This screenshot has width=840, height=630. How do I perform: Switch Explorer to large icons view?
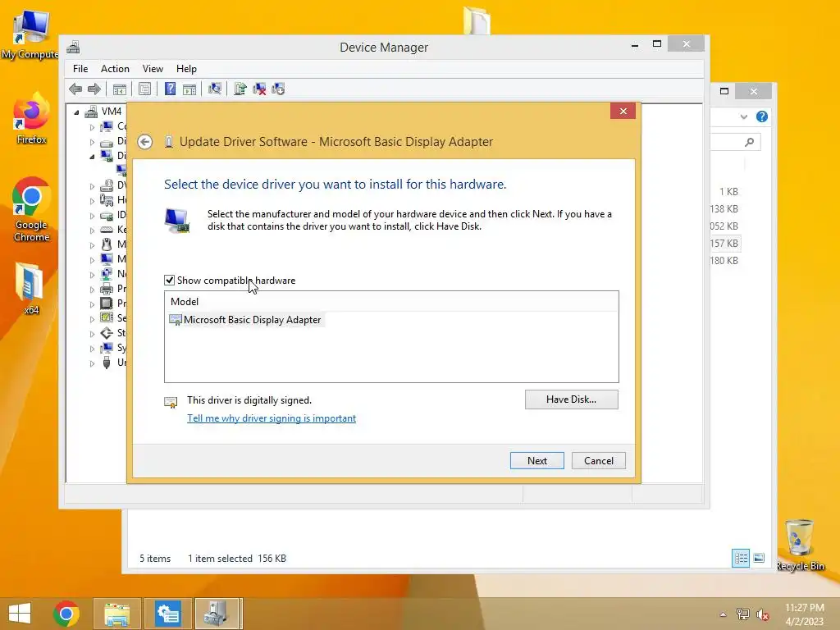(x=759, y=558)
